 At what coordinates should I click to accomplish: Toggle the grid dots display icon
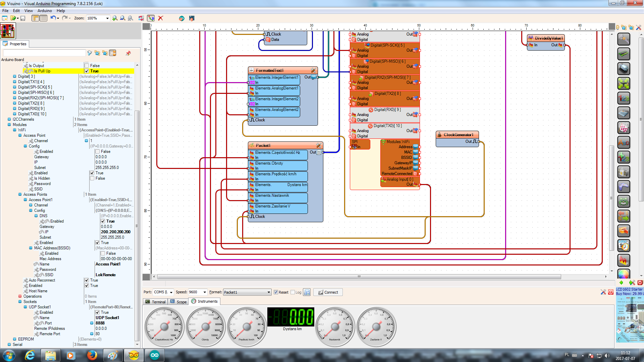click(x=44, y=18)
